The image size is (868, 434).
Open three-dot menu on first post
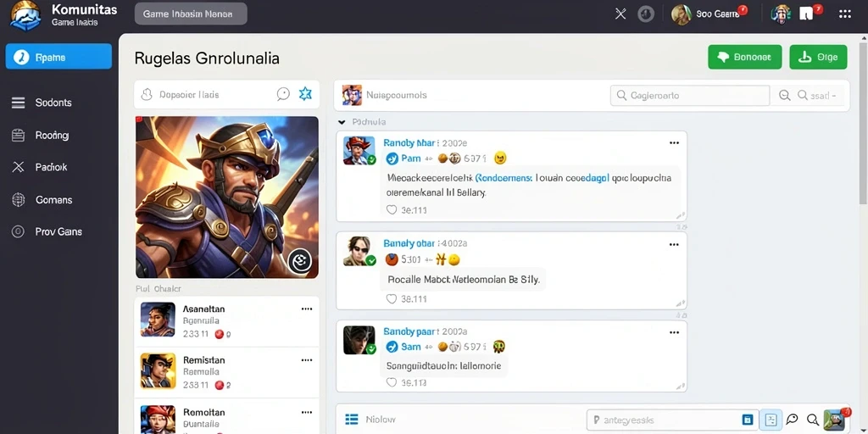click(674, 142)
